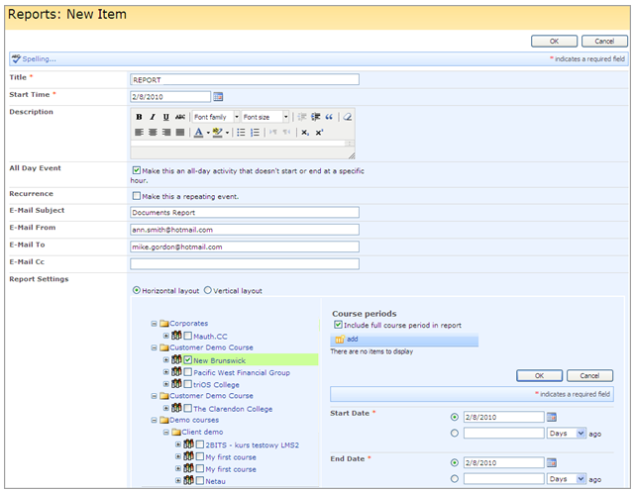Select the 'triOS College' tree label
The image size is (634, 492).
(216, 384)
